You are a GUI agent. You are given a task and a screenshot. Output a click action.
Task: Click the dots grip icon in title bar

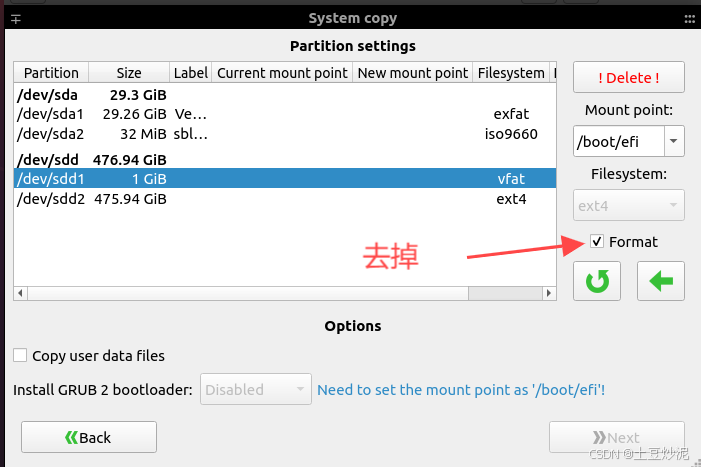coord(689,19)
